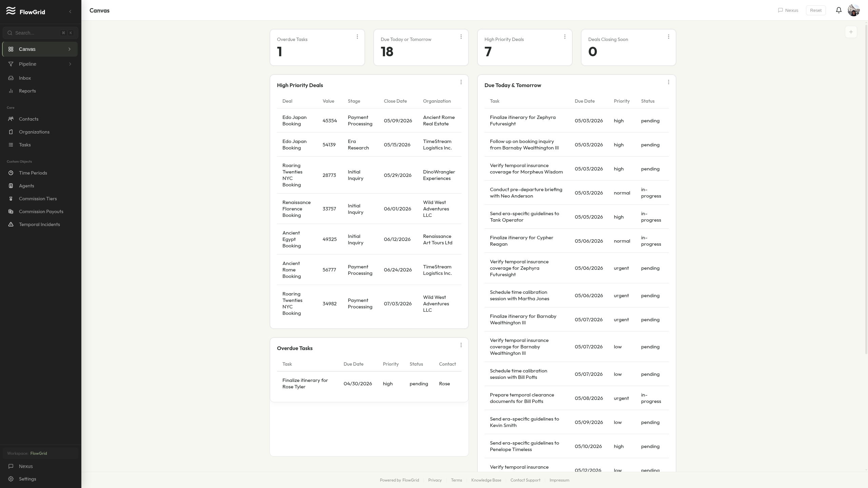
Task: Select deal value 45354 row
Action: tap(369, 121)
